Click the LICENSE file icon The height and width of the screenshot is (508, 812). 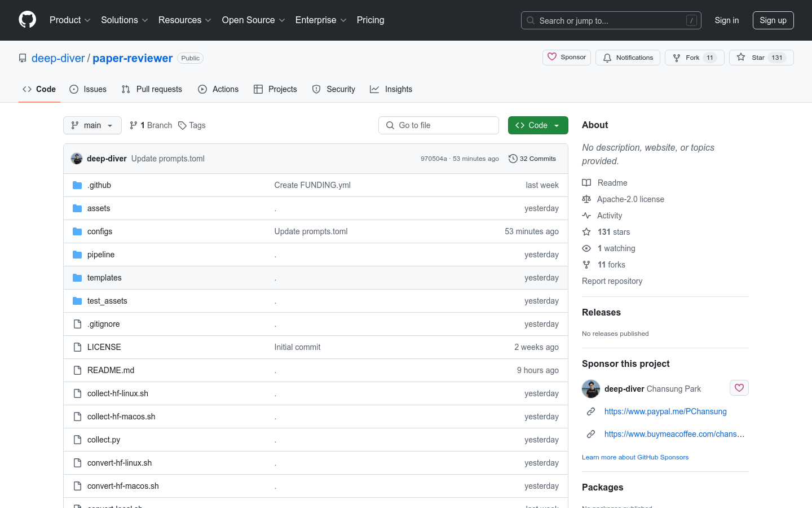coord(77,347)
